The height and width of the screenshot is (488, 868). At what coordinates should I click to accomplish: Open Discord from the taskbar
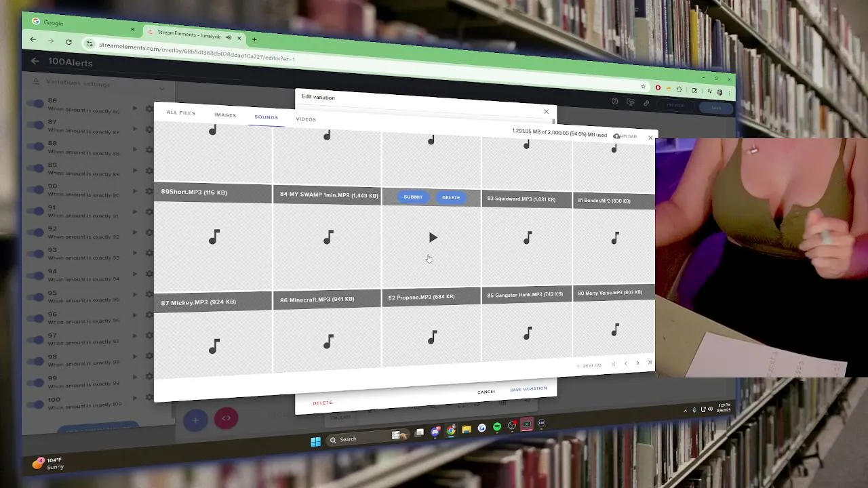click(435, 431)
